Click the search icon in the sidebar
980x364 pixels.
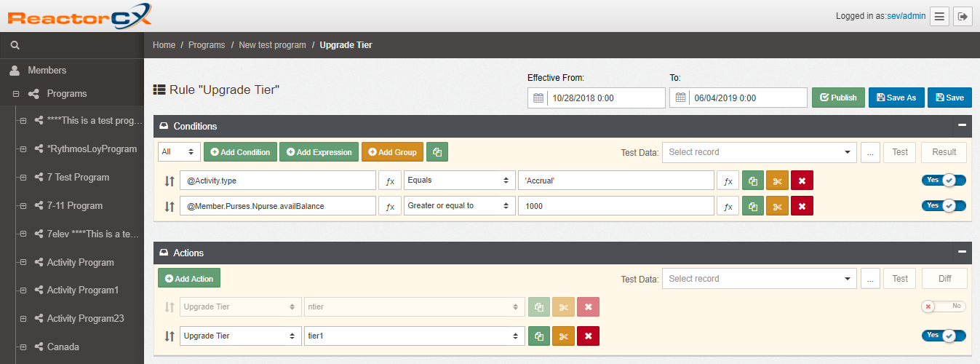click(15, 45)
